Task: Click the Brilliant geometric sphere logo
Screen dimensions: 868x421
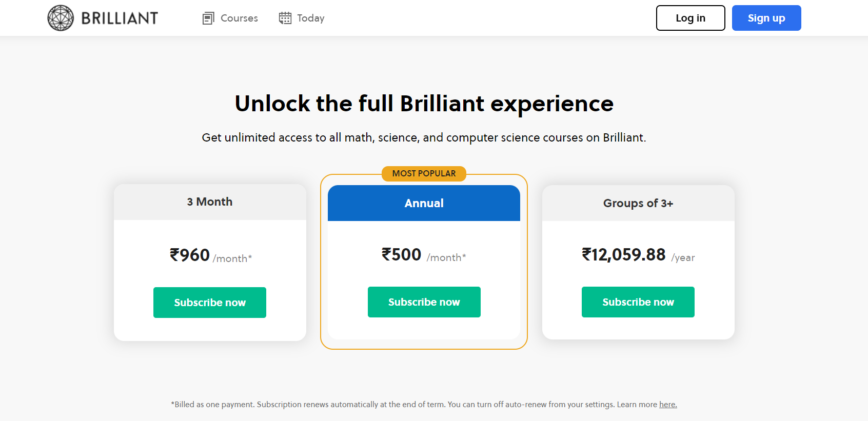Action: coord(61,18)
